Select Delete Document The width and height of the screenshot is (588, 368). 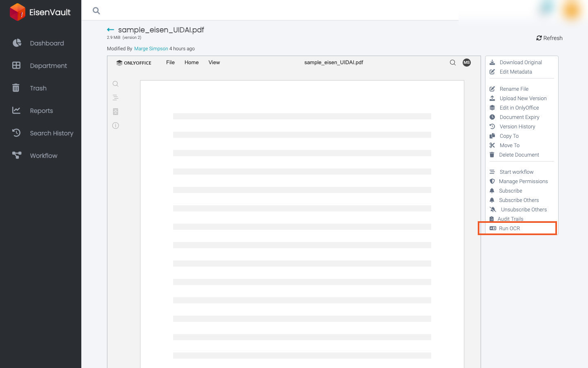(519, 155)
